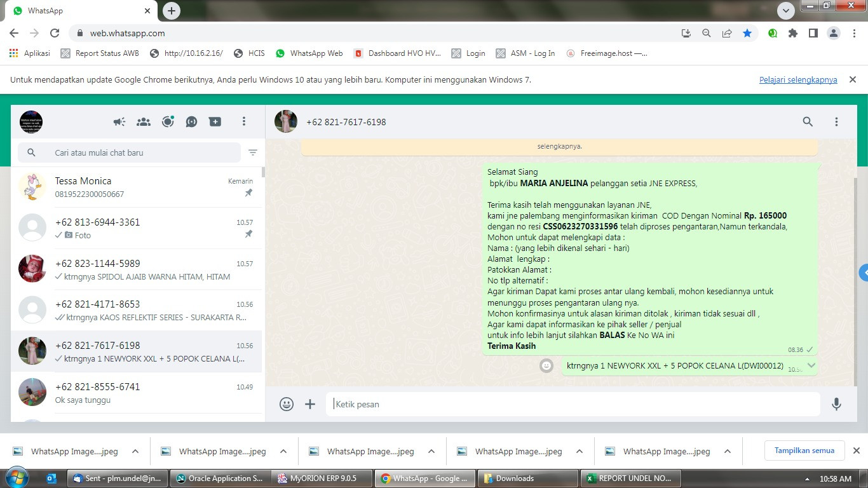This screenshot has height=488, width=868.
Task: Click the share page icon in address bar
Action: 727,33
